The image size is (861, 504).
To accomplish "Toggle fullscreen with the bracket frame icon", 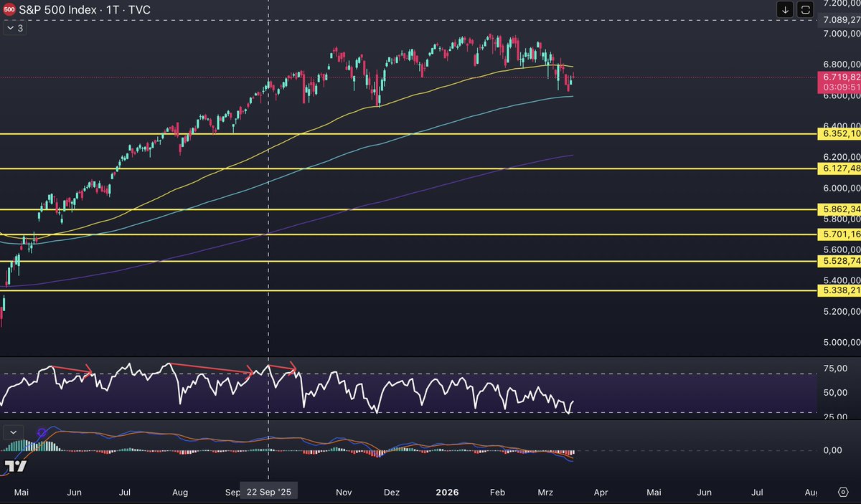I will pyautogui.click(x=805, y=10).
